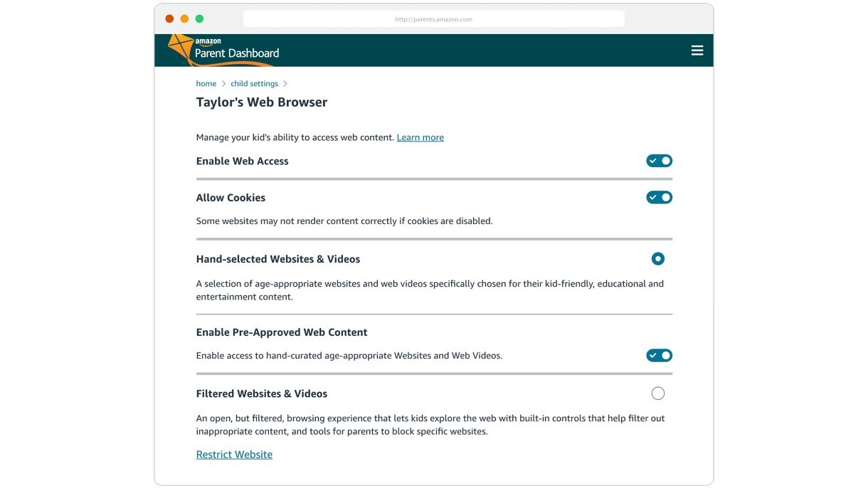Toggle off Enable Pre-Approved Web Content
The width and height of the screenshot is (868, 488).
click(x=659, y=355)
